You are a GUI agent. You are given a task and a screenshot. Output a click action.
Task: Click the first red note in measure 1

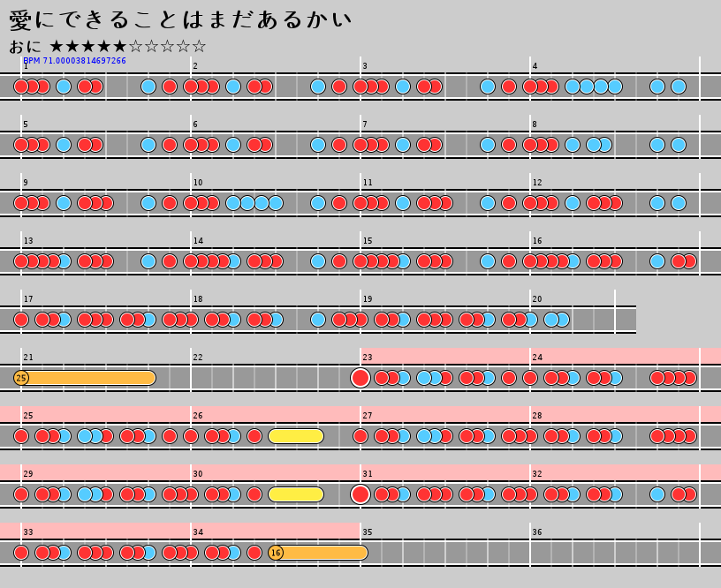21,87
